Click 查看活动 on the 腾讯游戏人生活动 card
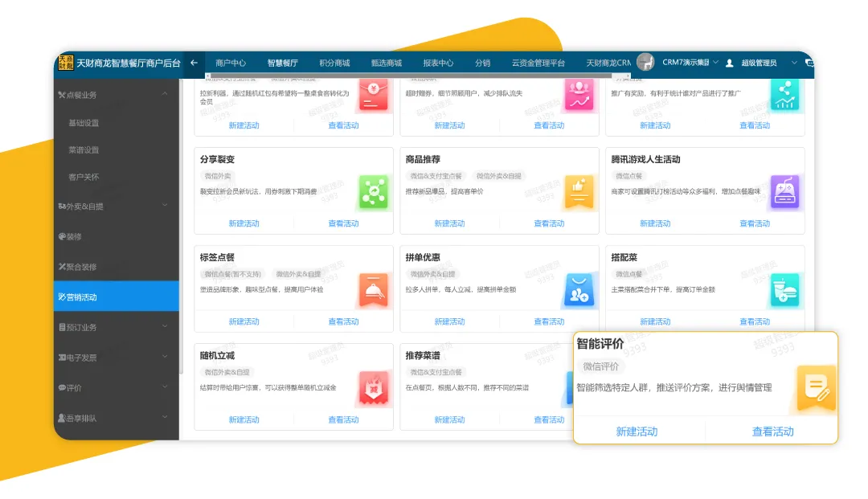This screenshot has width=868, height=499. 755,223
